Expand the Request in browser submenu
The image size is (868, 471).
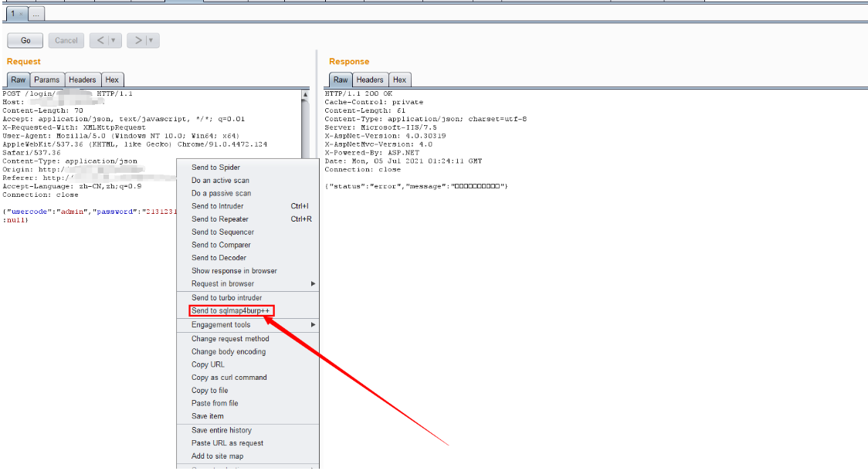(x=225, y=283)
